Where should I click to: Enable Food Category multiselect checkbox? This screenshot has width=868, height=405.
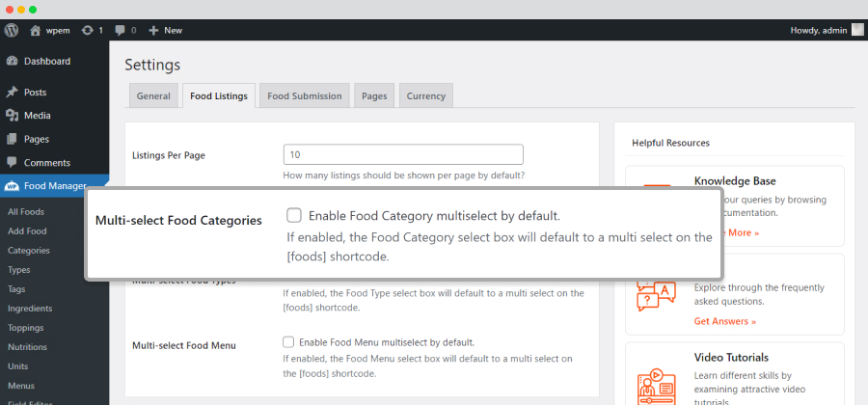click(x=294, y=215)
